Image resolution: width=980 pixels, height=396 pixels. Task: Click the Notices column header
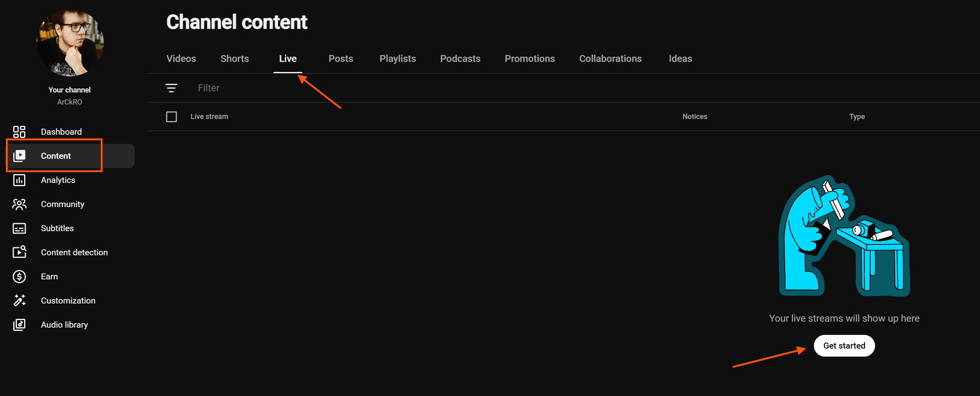pyautogui.click(x=695, y=117)
